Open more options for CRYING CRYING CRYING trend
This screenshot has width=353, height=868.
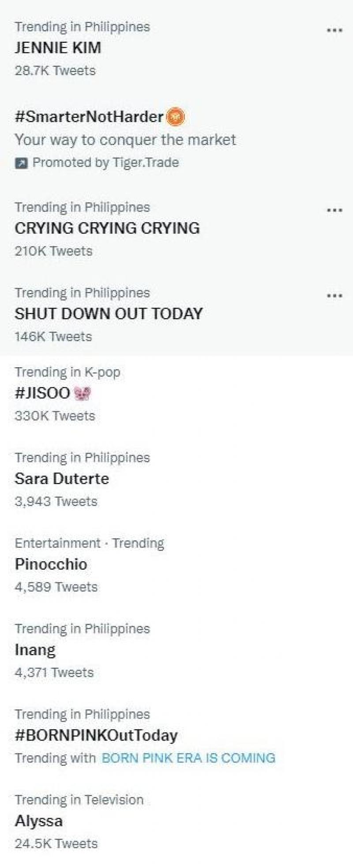pyautogui.click(x=334, y=210)
